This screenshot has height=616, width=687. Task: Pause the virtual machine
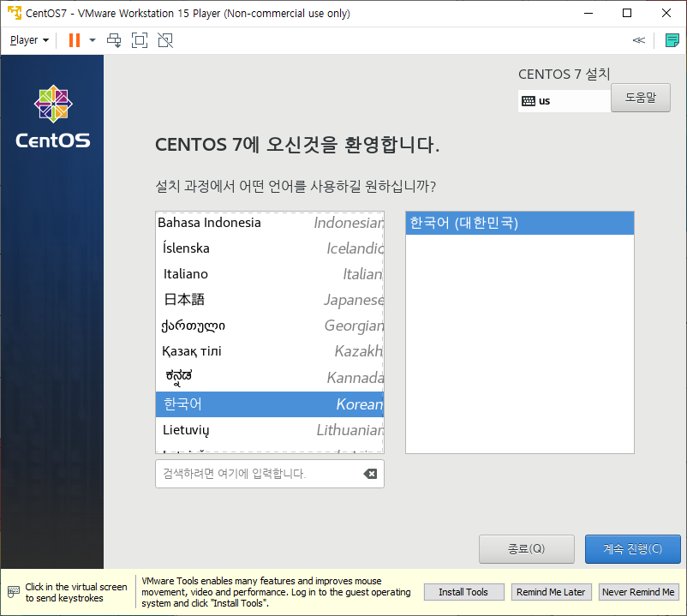[75, 40]
